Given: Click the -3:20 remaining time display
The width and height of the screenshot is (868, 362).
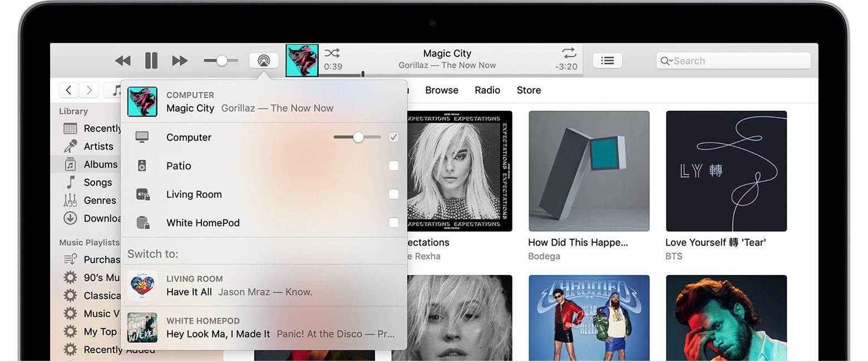Looking at the screenshot, I should pyautogui.click(x=566, y=66).
